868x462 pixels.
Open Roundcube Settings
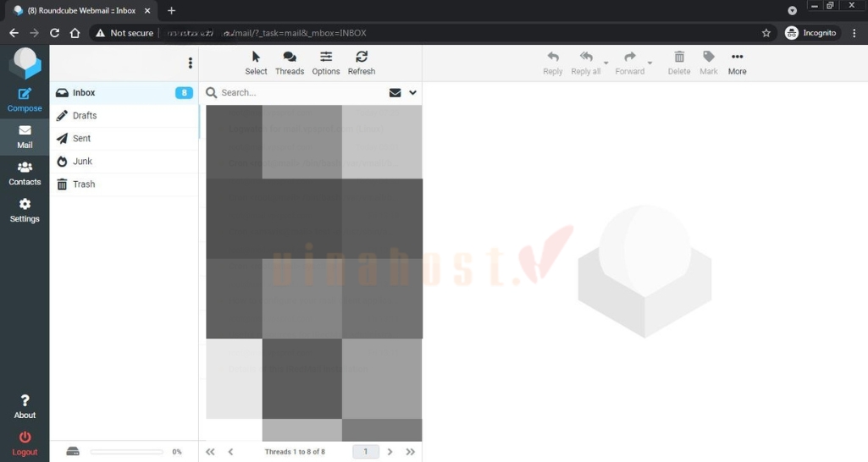click(25, 211)
